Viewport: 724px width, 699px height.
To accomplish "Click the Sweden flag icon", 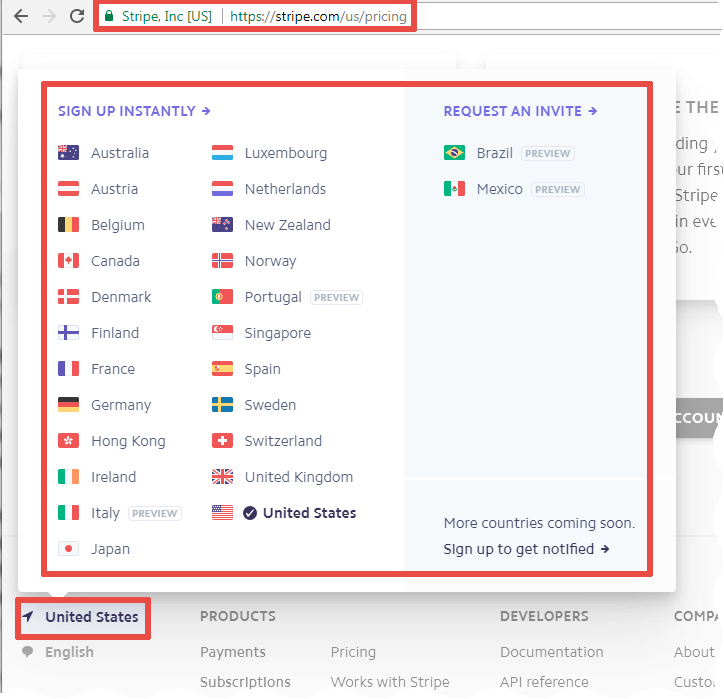I will point(222,404).
